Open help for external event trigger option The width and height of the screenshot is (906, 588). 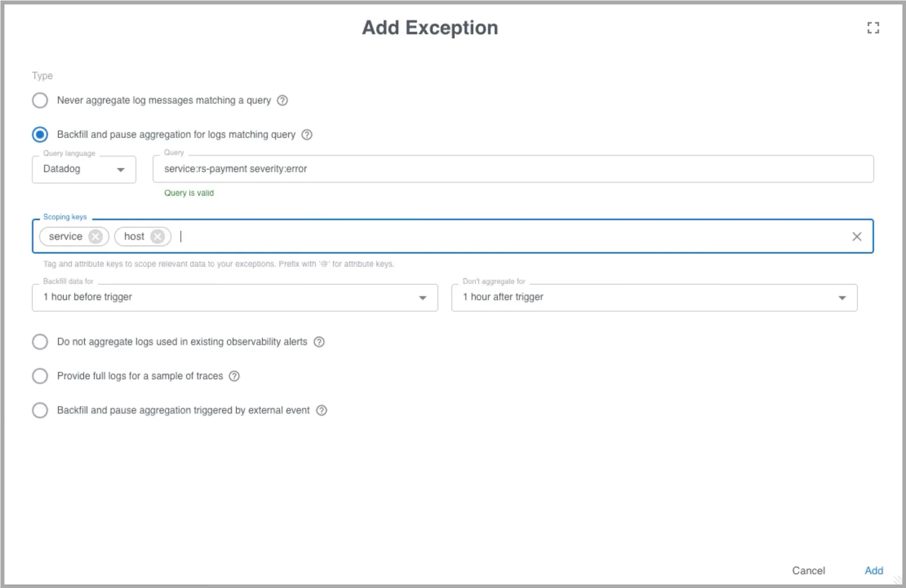click(322, 410)
